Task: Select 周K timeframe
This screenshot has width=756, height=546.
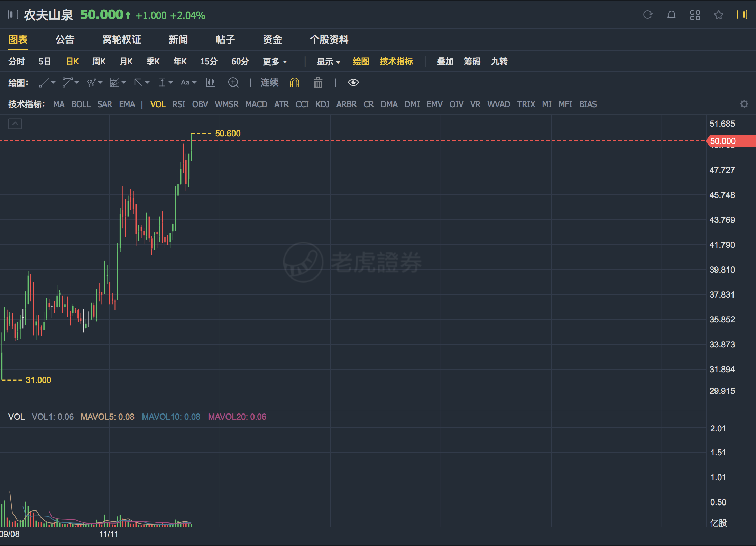Action: tap(99, 62)
